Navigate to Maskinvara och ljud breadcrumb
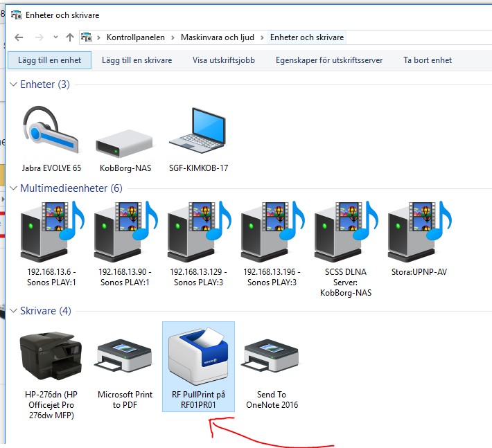 pyautogui.click(x=218, y=37)
